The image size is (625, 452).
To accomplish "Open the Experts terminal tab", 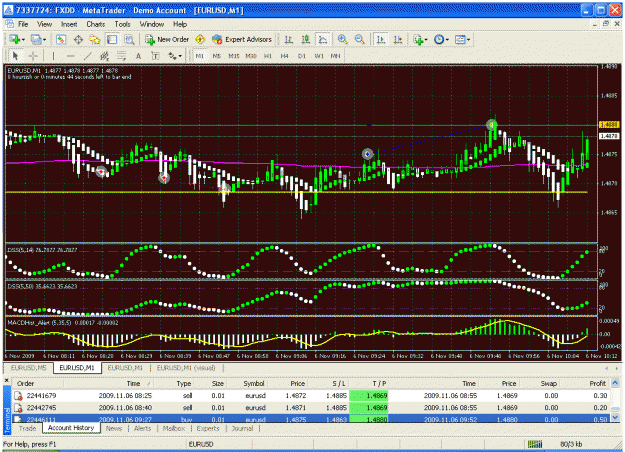I will pyautogui.click(x=208, y=428).
